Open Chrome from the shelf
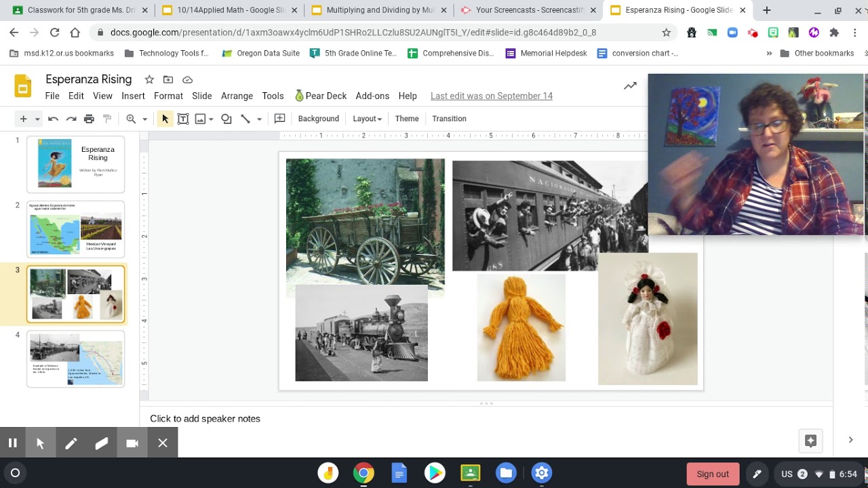 [x=363, y=473]
